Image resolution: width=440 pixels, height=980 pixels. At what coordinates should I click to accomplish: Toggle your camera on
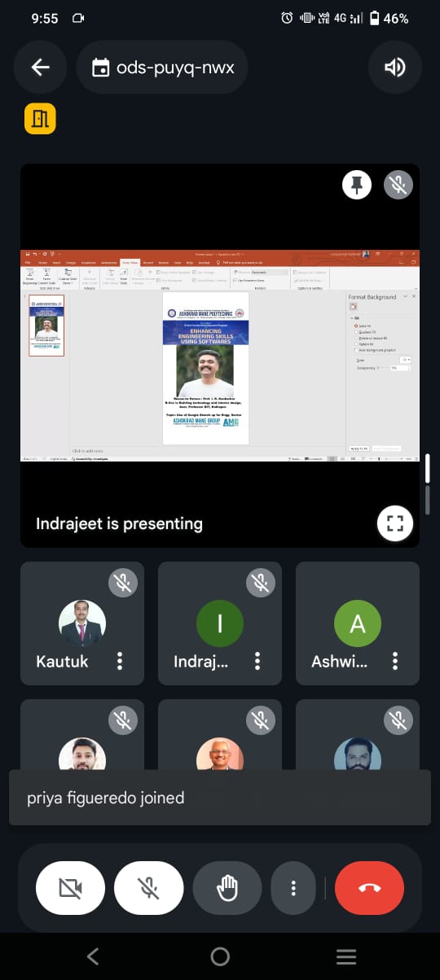click(70, 887)
